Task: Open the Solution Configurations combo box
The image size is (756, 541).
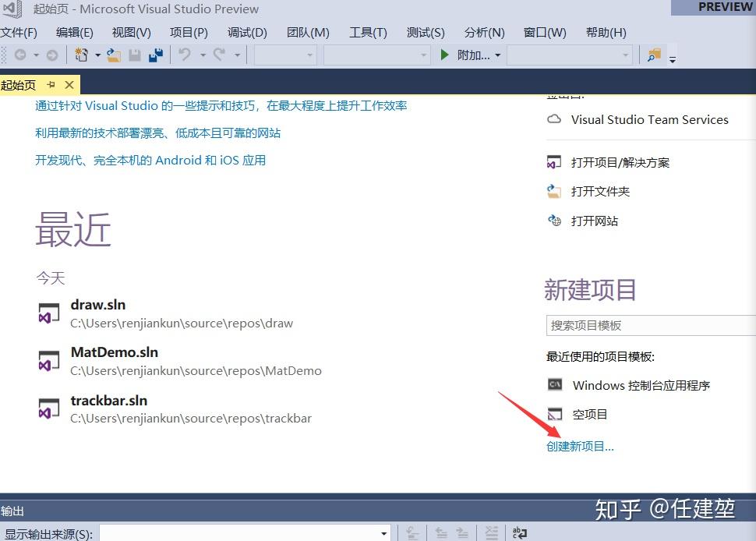Action: click(285, 55)
